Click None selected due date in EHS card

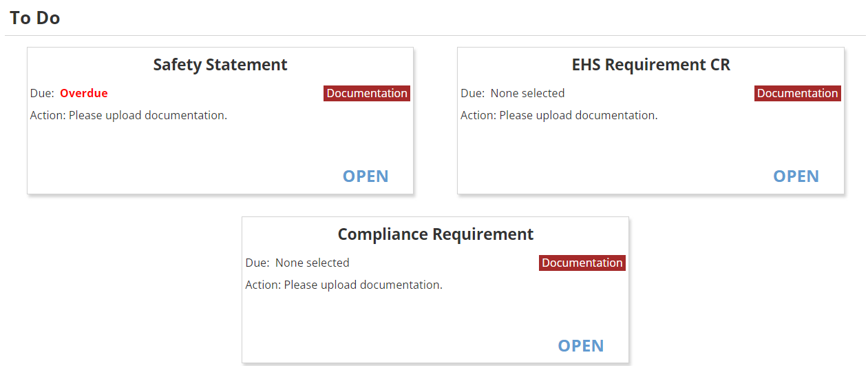[x=527, y=93]
